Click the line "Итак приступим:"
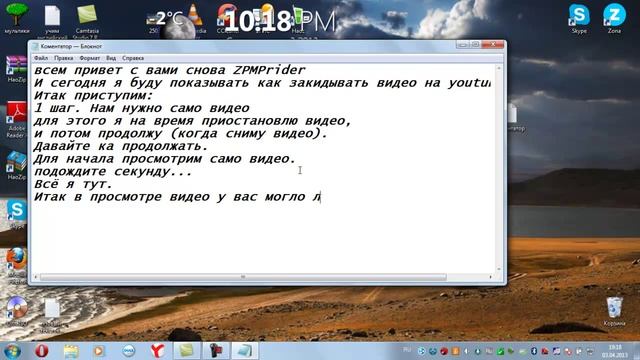This screenshot has height=360, width=640. click(93, 96)
